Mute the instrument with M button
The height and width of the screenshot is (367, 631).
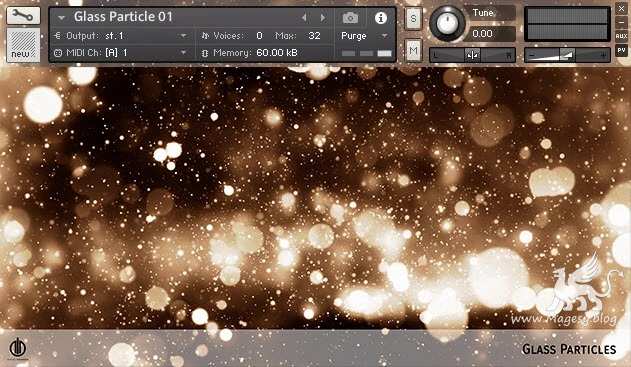(413, 50)
